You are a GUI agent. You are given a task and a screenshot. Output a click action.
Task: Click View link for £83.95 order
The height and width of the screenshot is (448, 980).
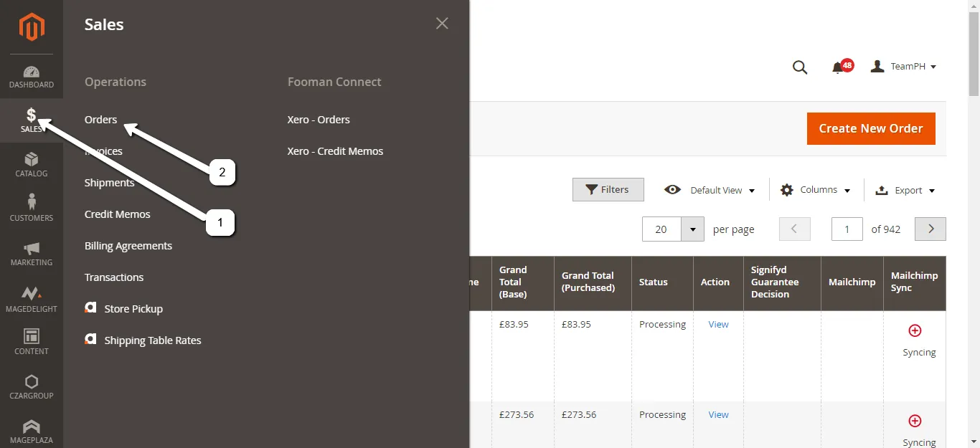[x=718, y=324]
